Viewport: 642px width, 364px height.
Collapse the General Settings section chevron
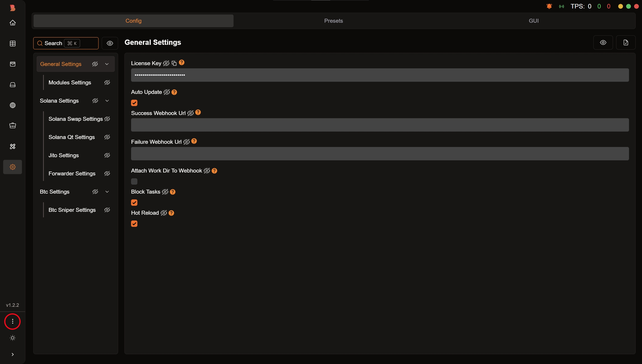tap(107, 64)
